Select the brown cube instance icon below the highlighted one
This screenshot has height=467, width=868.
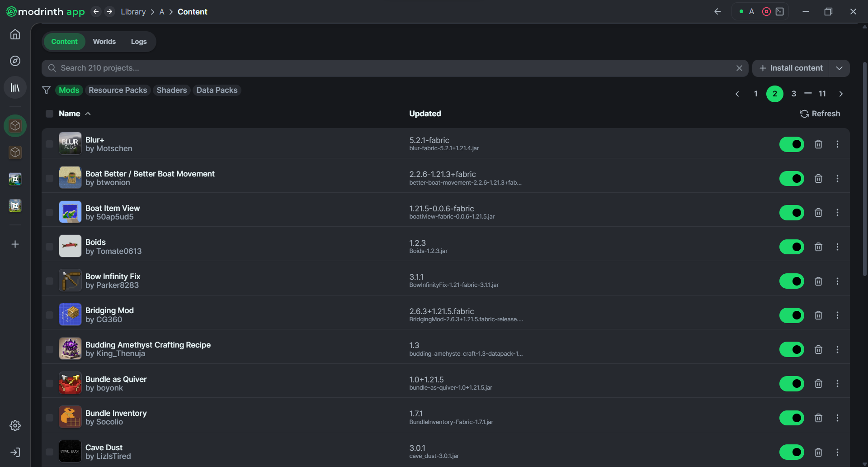pos(15,152)
